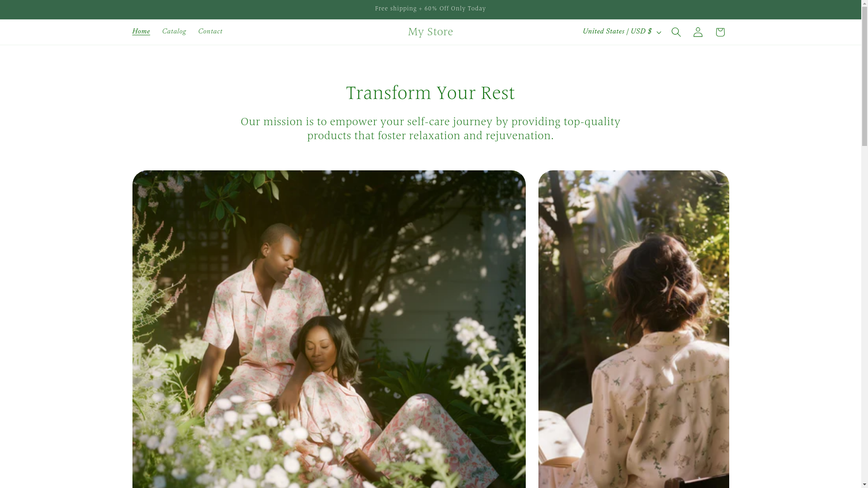
Task: Open the woman reading book image
Action: [x=633, y=329]
